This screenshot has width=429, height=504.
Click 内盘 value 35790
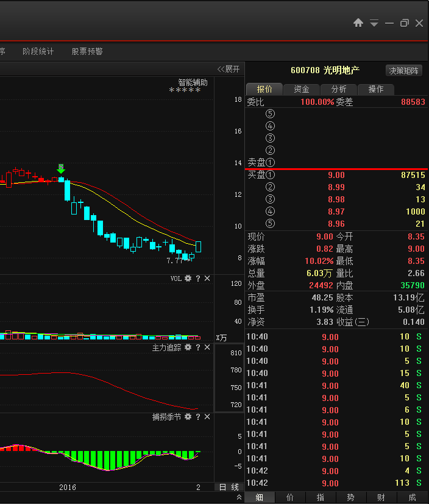[x=413, y=285]
